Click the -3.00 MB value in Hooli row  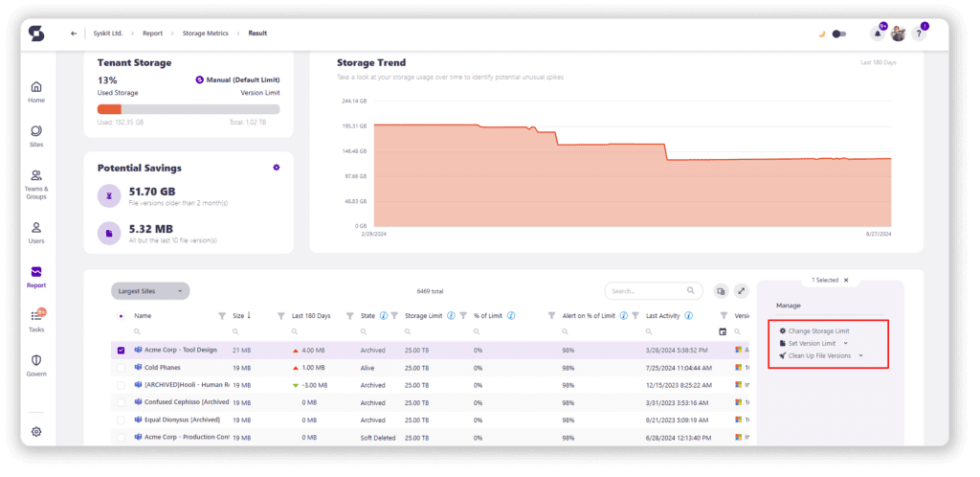(315, 385)
